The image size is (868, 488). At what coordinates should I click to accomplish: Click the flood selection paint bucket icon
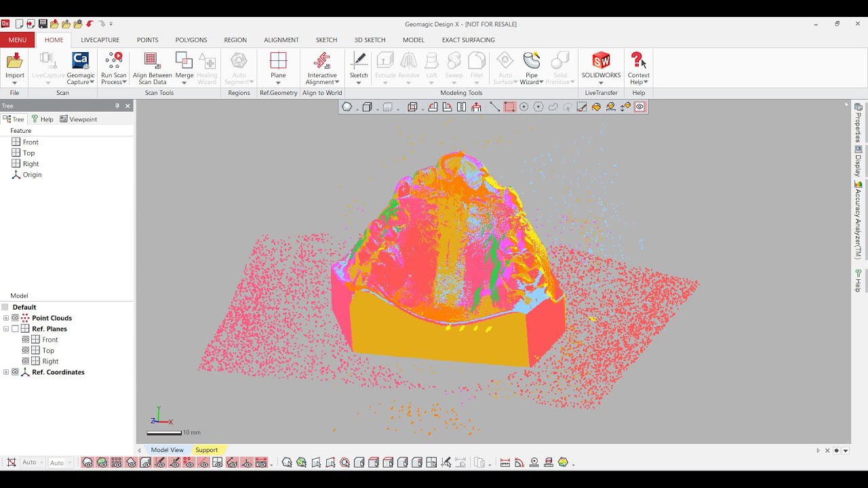tap(596, 107)
